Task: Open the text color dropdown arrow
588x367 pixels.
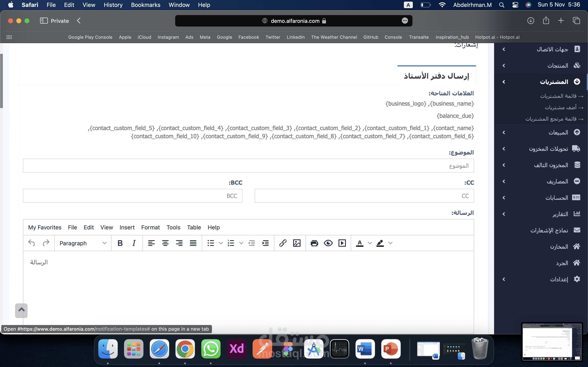Action: coord(370,243)
